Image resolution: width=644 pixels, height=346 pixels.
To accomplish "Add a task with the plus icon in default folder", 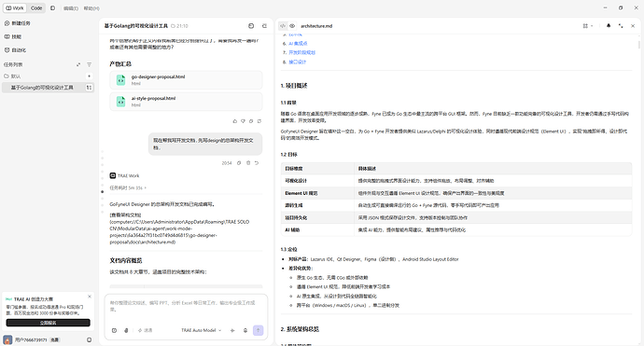I will point(89,76).
